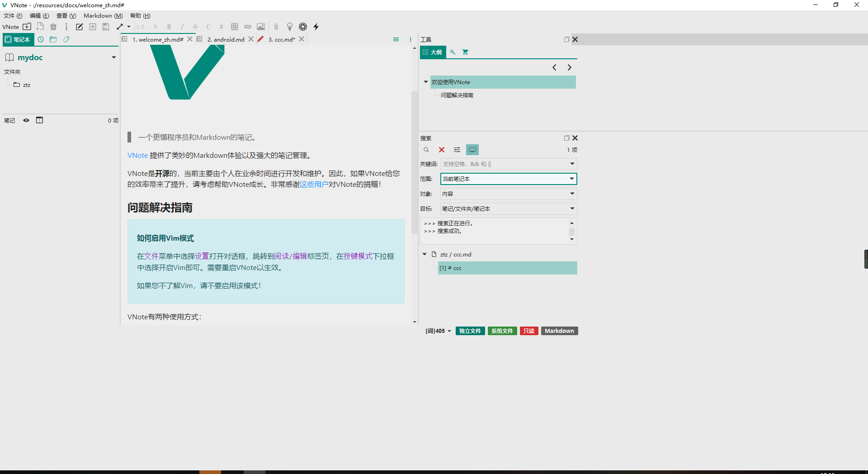868x474 pixels.
Task: Click the outline left arrow
Action: pos(554,67)
